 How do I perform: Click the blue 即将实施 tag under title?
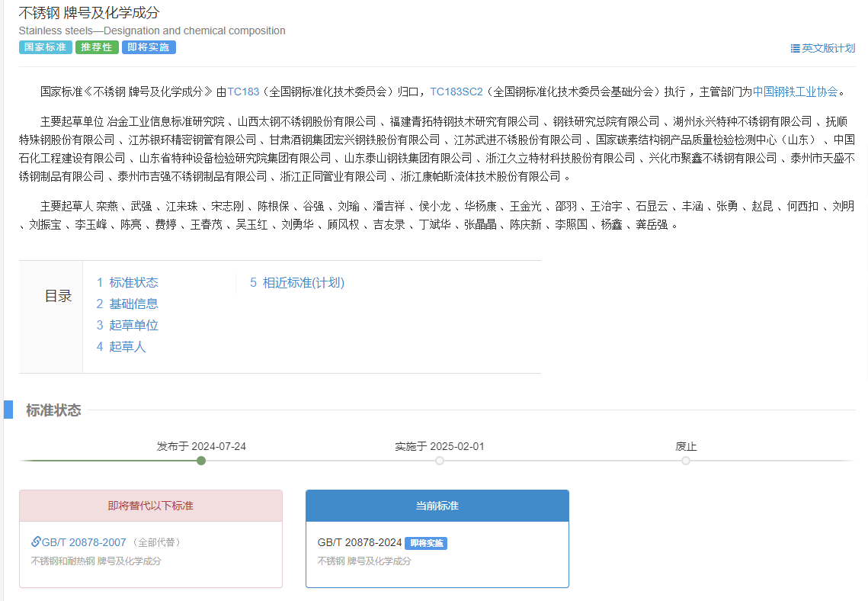(149, 47)
